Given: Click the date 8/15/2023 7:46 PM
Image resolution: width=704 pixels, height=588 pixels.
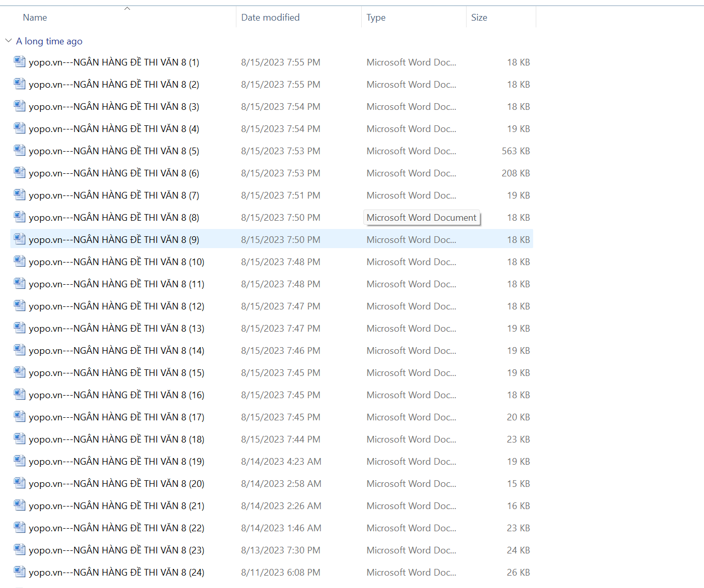Looking at the screenshot, I should (281, 351).
